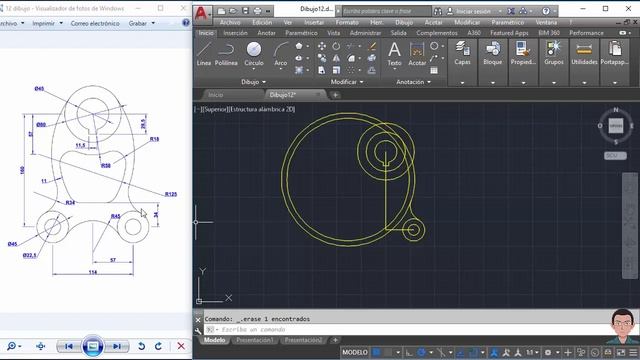Toggle MODELO space button in status bar
The width and height of the screenshot is (640, 360).
tap(355, 352)
